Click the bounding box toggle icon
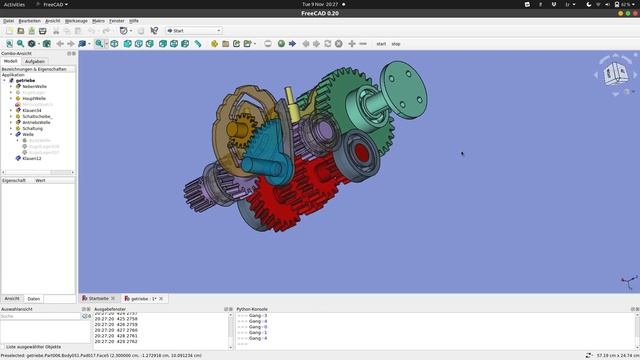The width and height of the screenshot is (640, 360). click(x=47, y=44)
